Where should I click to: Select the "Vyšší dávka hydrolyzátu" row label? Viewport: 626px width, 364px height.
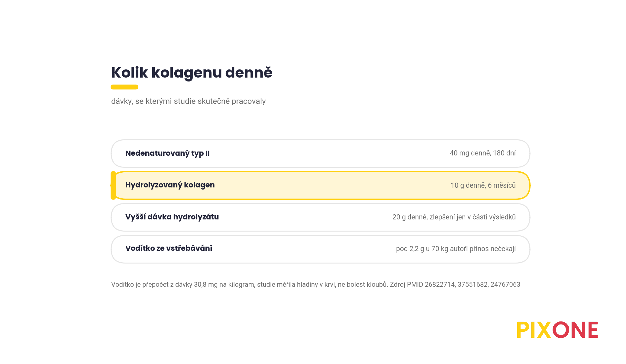pyautogui.click(x=172, y=217)
